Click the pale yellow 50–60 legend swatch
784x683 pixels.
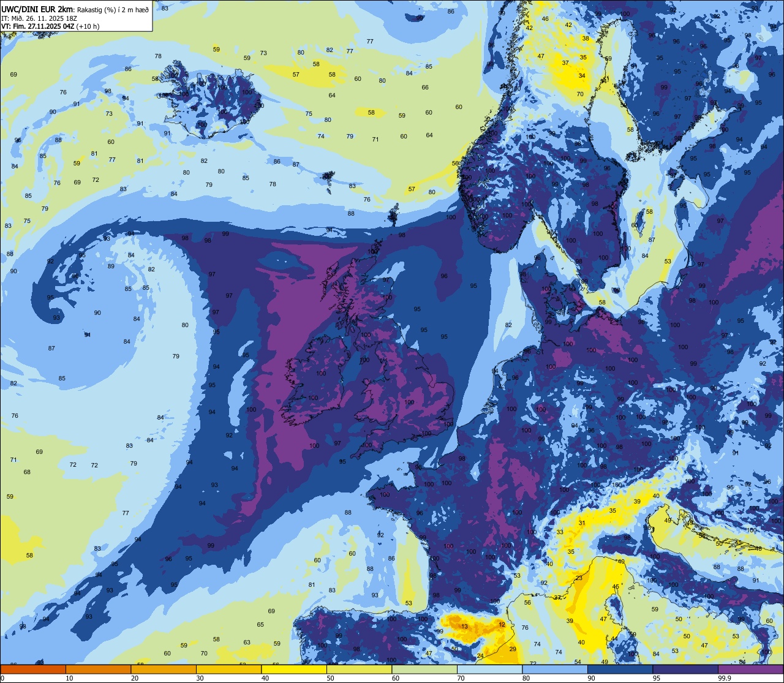pos(359,669)
